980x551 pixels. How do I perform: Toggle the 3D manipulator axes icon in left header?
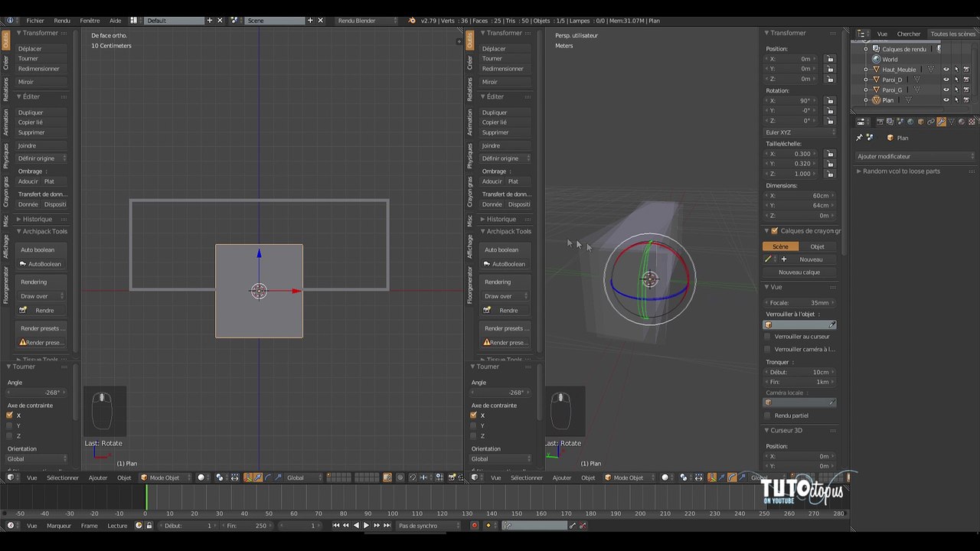248,478
